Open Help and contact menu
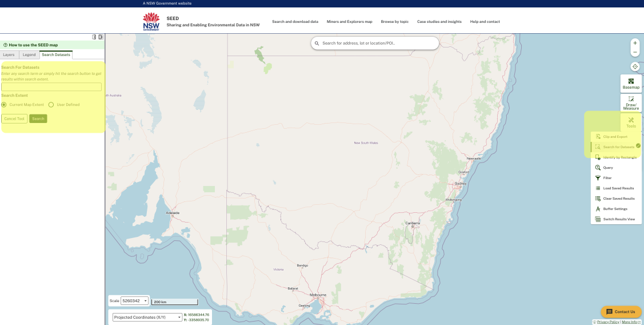Screen dimensions: 644x325 coord(485,21)
